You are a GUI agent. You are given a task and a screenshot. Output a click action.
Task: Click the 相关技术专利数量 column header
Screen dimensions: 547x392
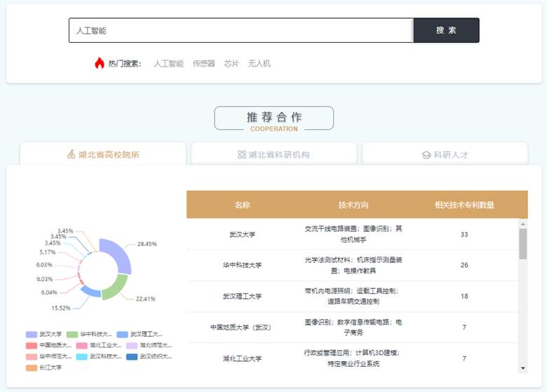[x=464, y=205]
